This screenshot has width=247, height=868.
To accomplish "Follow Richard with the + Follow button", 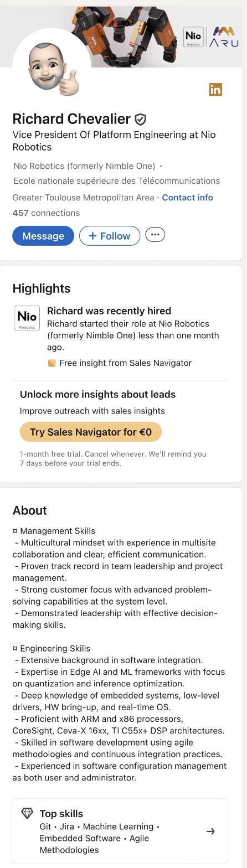I will [x=110, y=236].
